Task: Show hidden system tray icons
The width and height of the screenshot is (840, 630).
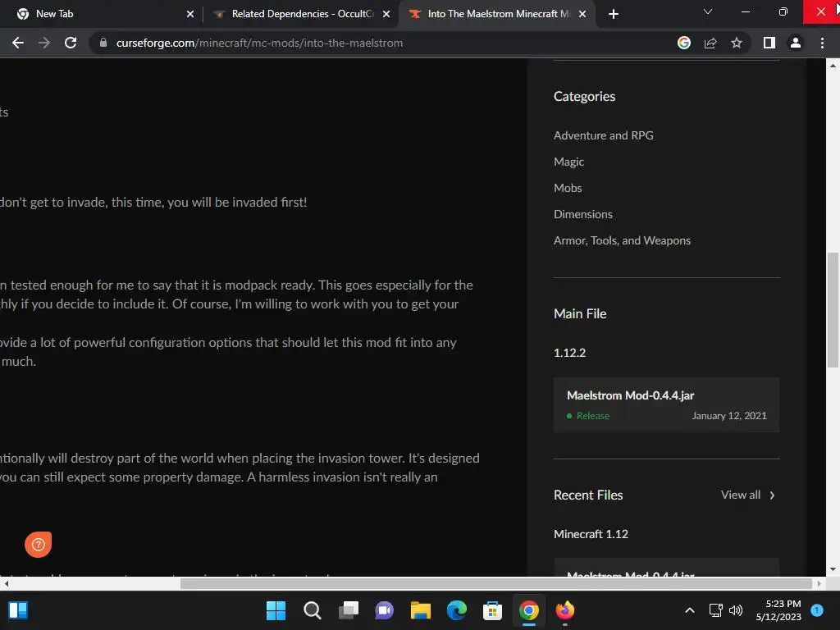Action: (x=690, y=610)
